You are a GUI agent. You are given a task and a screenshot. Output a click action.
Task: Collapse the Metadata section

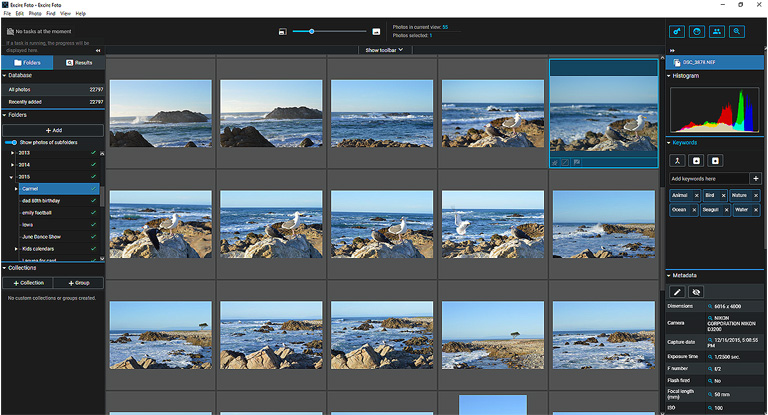pos(669,275)
